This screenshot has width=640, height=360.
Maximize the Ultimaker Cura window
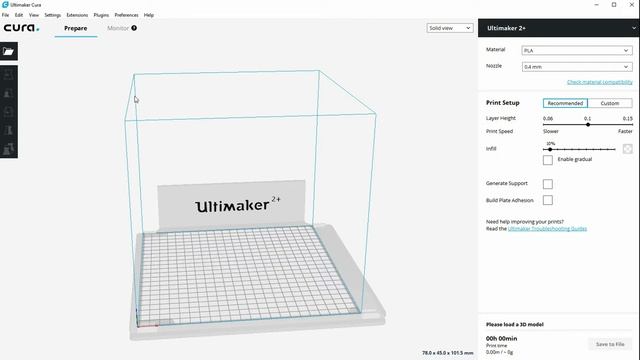pyautogui.click(x=614, y=4)
